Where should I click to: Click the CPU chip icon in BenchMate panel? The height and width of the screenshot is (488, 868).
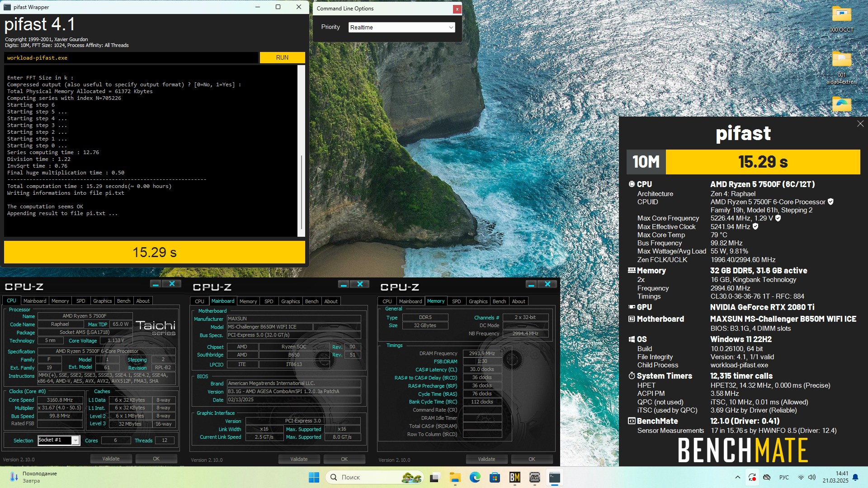coord(632,184)
